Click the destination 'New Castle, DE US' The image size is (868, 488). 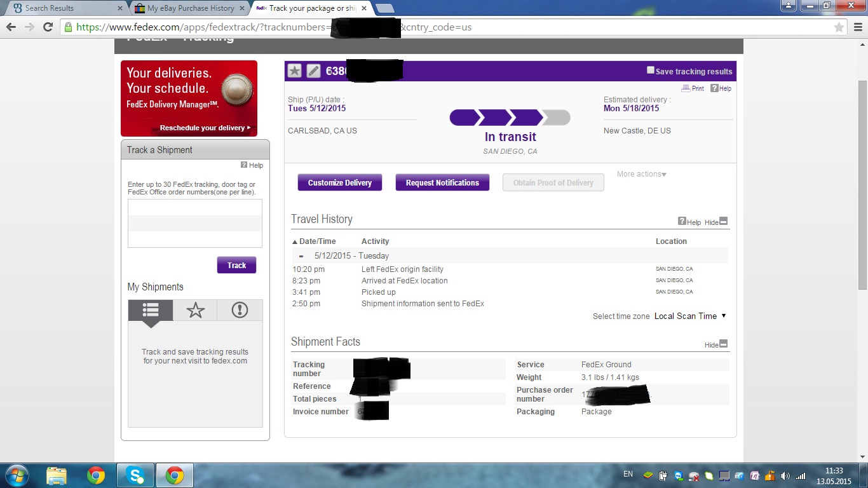[637, 131]
